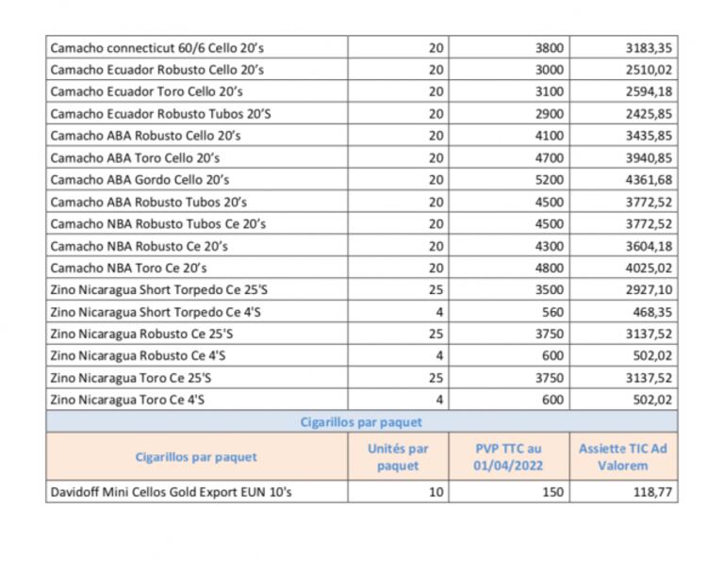The height and width of the screenshot is (588, 724).
Task: Select the Camacho NBA Toro Ce 20's cell
Action: (128, 268)
